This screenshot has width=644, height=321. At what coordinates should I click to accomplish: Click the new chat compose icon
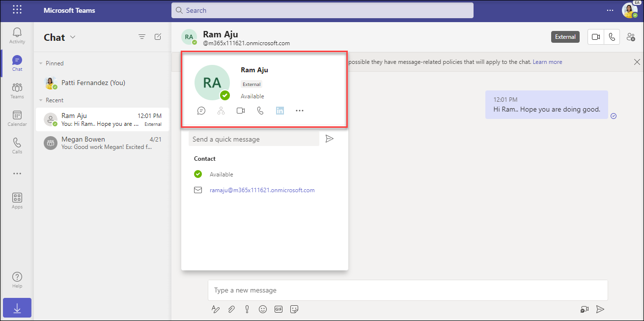point(158,37)
